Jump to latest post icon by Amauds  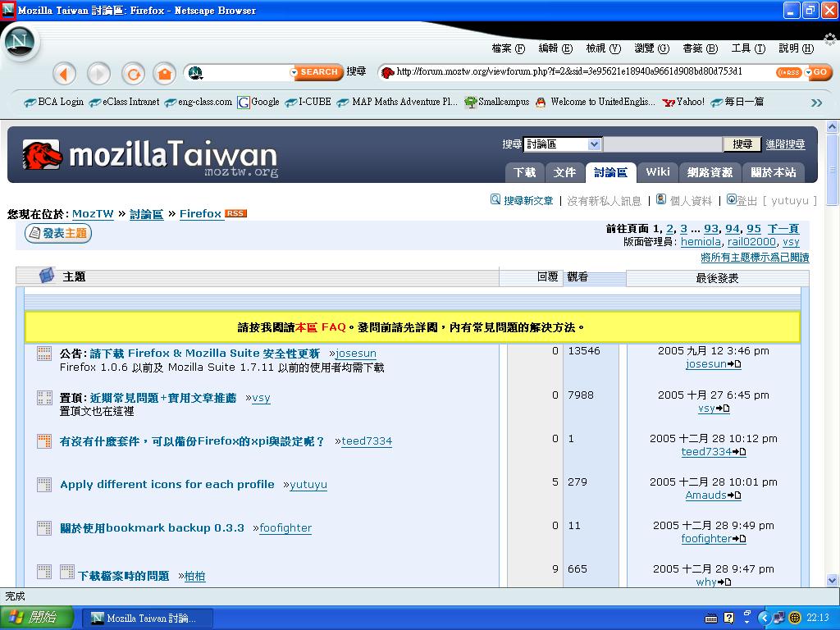[x=735, y=495]
